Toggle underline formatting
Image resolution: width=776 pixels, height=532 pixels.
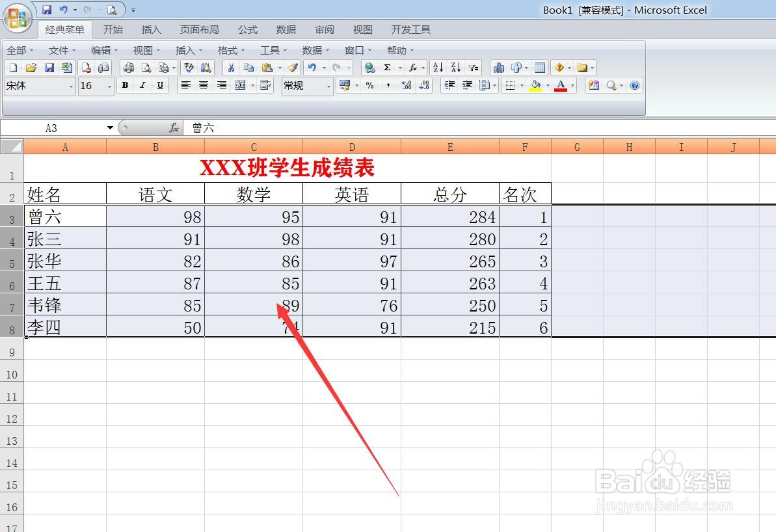pos(160,85)
